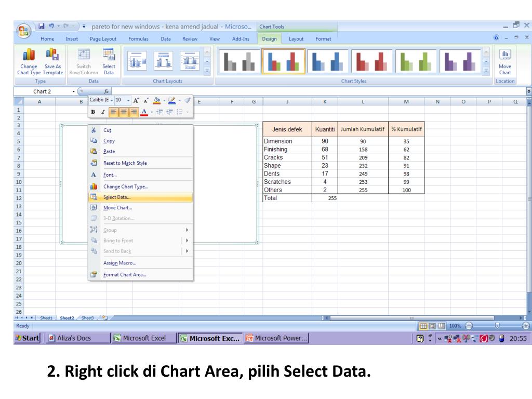Align text right in mini toolbar

pos(134,112)
